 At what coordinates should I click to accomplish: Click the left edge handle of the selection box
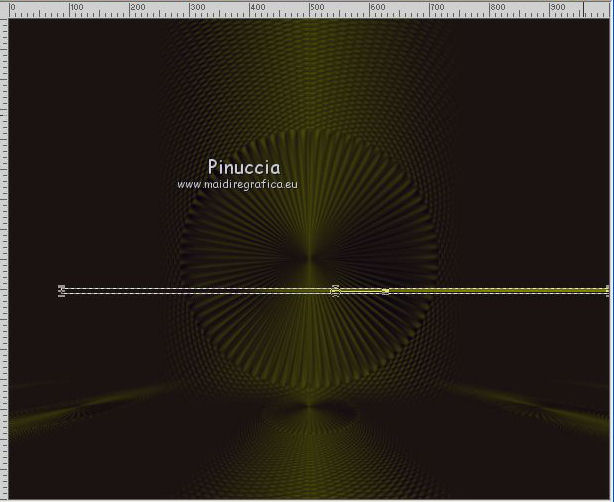(x=61, y=291)
